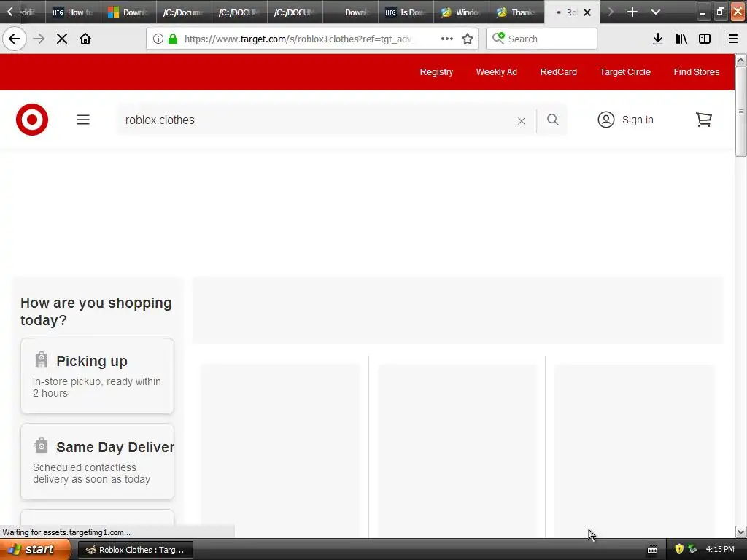The width and height of the screenshot is (747, 560).
Task: Click the browser forward arrow
Action: coord(39,39)
